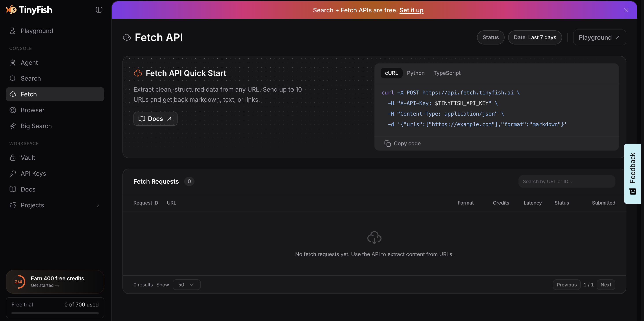This screenshot has height=321, width=644.
Task: Select the cURL code tab
Action: point(391,73)
